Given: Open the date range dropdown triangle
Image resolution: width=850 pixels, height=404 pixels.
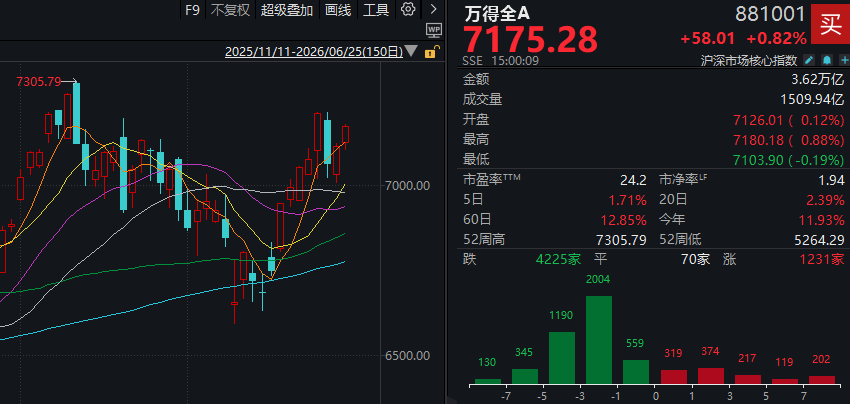Looking at the screenshot, I should (x=411, y=52).
